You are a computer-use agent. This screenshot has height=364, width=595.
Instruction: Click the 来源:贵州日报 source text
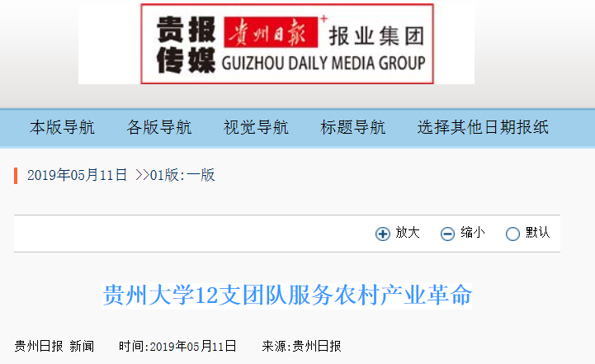(302, 346)
